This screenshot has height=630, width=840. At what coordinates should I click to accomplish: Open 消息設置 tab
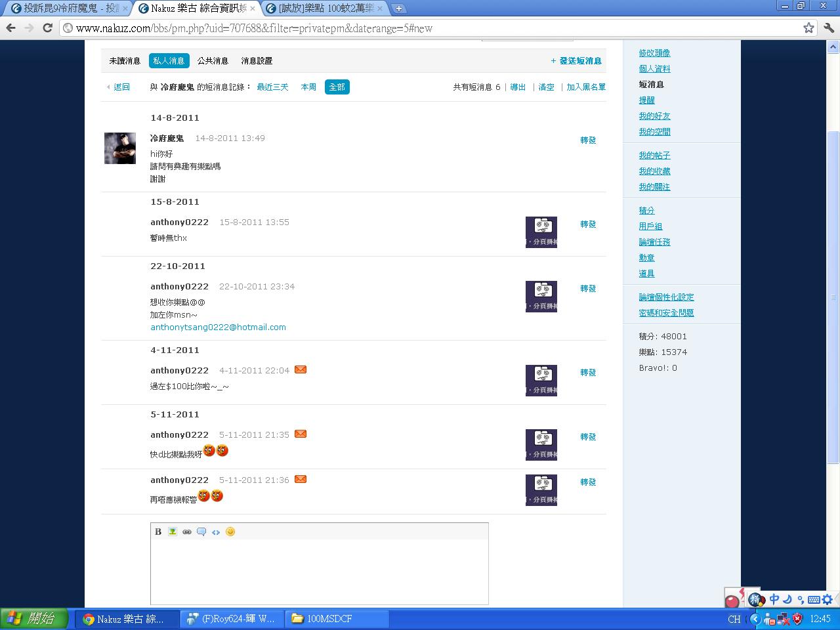(x=257, y=60)
